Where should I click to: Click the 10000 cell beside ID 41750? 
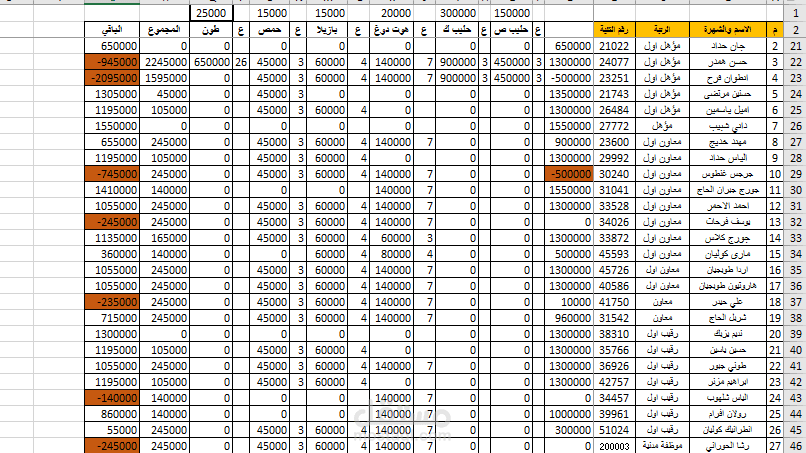[569, 302]
